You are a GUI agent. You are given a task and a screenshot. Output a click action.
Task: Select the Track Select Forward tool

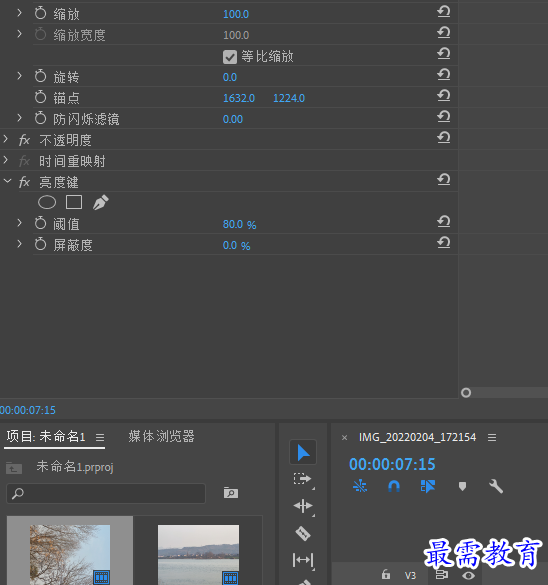click(x=302, y=479)
